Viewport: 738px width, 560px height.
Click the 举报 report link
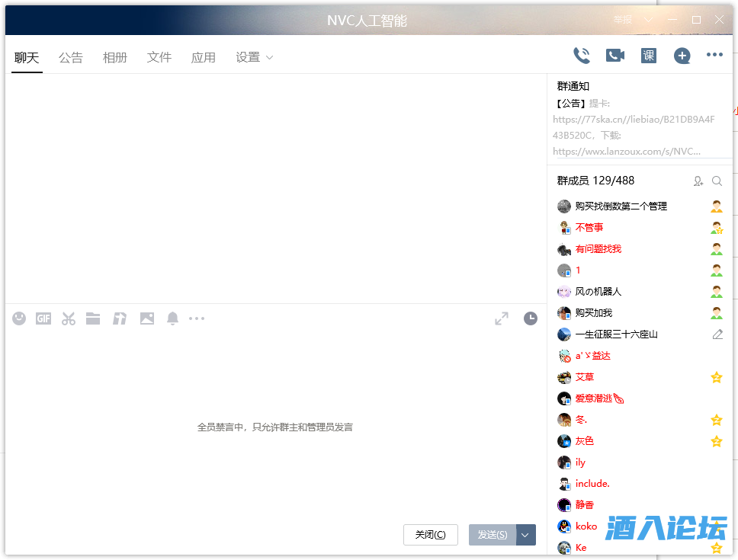623,20
